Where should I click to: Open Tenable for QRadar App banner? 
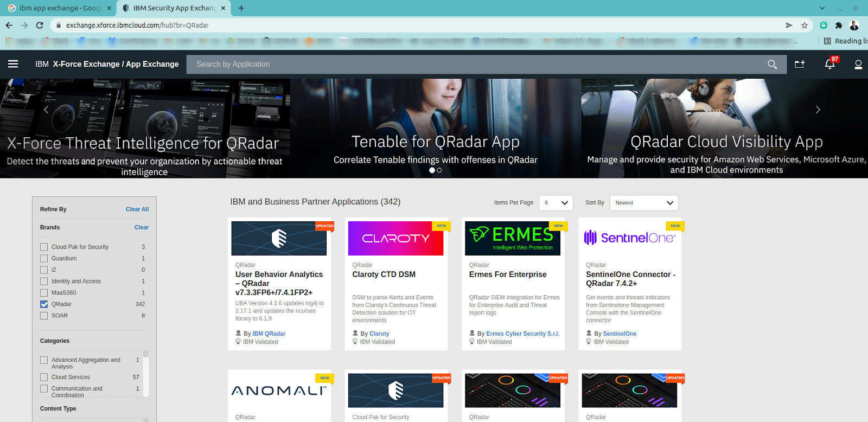click(x=436, y=129)
